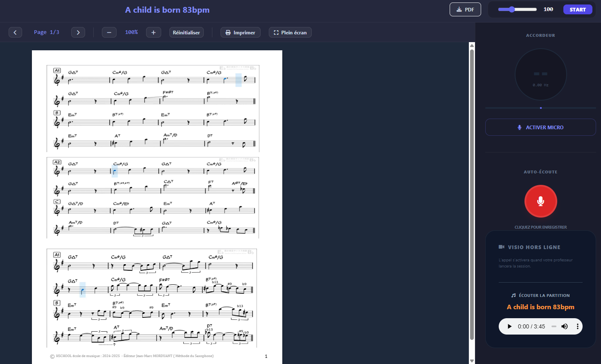Click the 100% zoom level text
Viewport: 601px width, 364px height.
coord(131,32)
